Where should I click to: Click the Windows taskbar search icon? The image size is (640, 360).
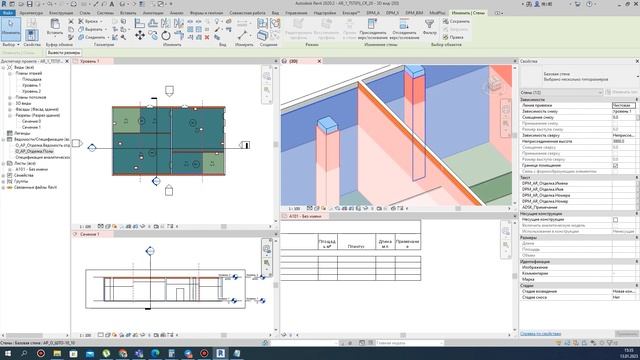(24, 353)
